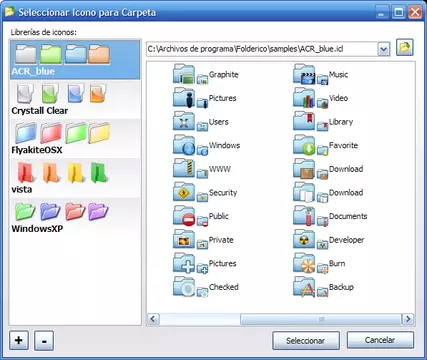Open the vista icon library
The image size is (427, 360).
pos(75,178)
